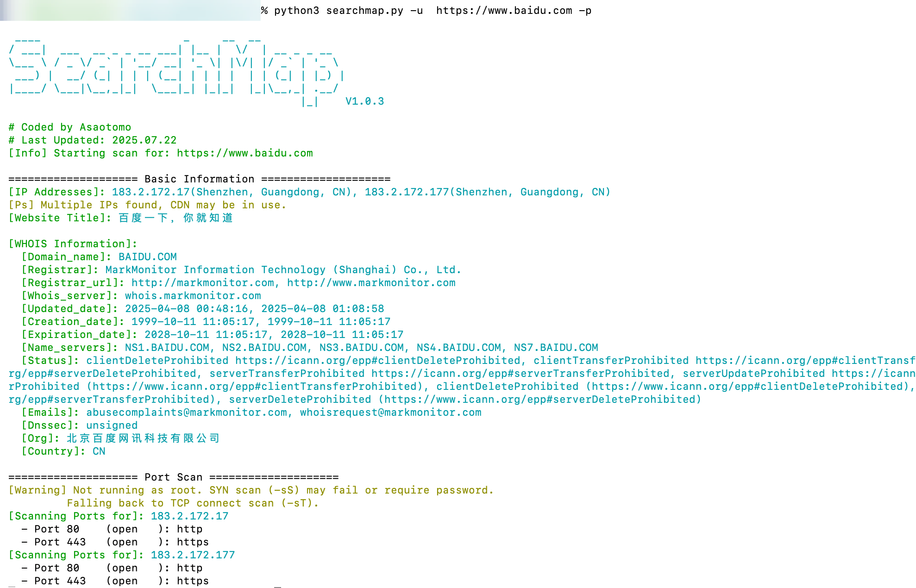This screenshot has width=916, height=588.
Task: Click the abusecomplaints@markmonitor.com email
Action: point(187,413)
